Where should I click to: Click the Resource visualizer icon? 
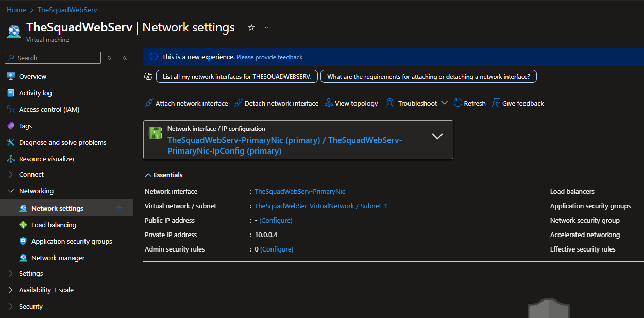(x=11, y=159)
